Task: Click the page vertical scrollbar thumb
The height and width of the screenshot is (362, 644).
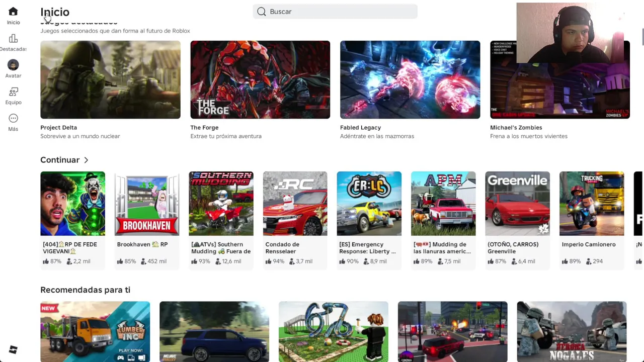Action: (642, 37)
